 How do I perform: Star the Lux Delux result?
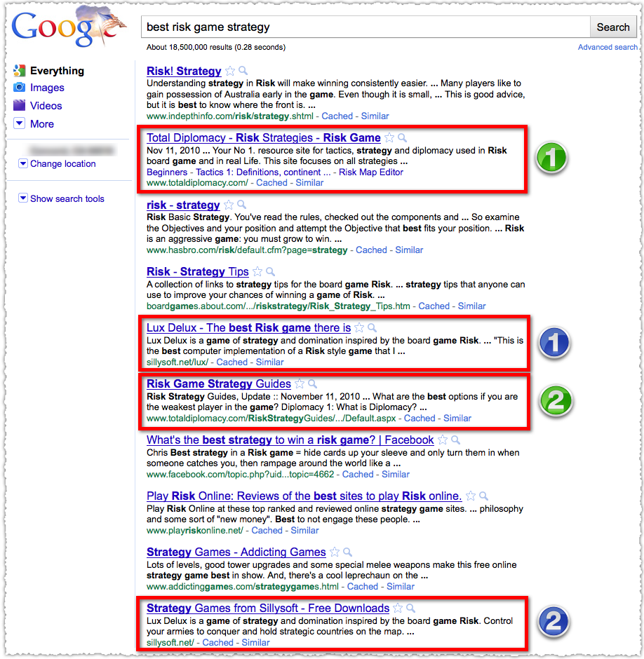click(x=359, y=328)
